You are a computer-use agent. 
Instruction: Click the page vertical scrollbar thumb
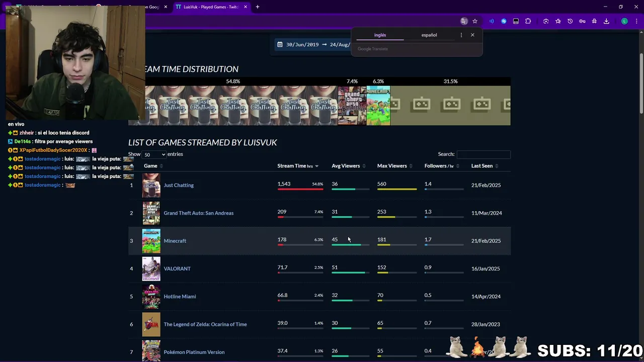pyautogui.click(x=641, y=83)
